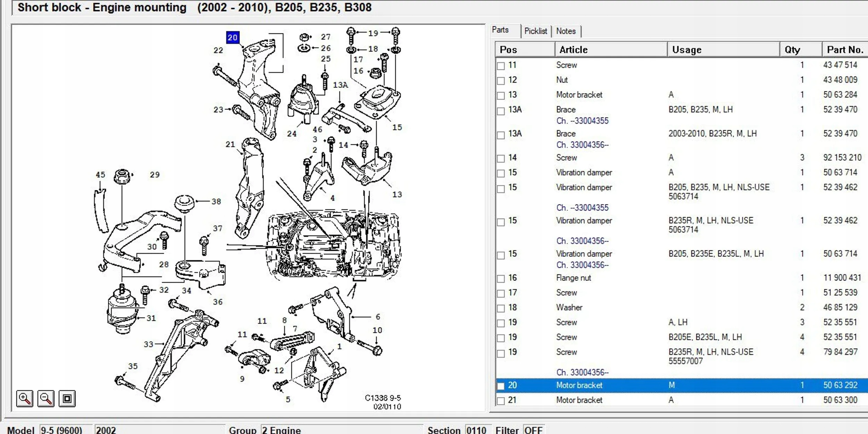Click the Section 0110 field
Image resolution: width=868 pixels, height=434 pixels.
click(477, 430)
